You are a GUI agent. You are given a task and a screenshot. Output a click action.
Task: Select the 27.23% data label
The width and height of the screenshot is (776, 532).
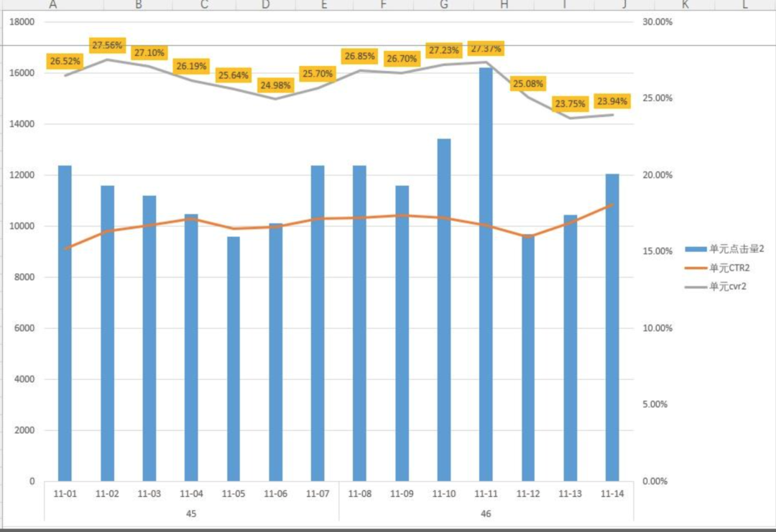coord(444,50)
